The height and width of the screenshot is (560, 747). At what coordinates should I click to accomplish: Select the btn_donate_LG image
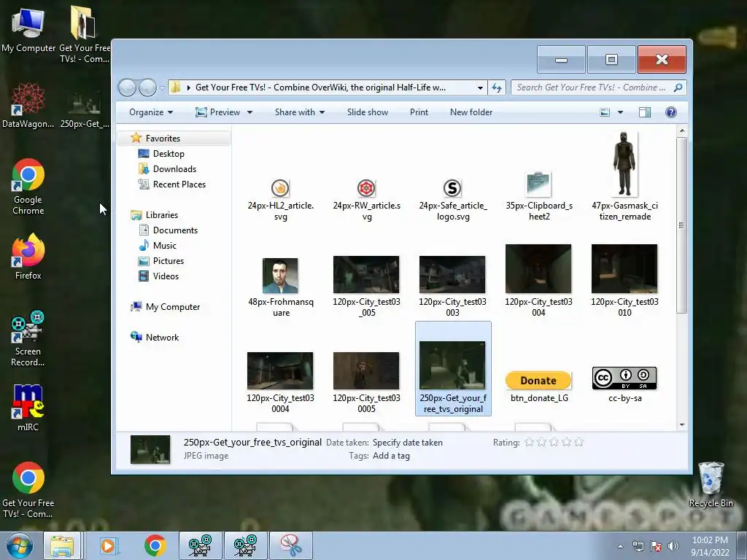pyautogui.click(x=538, y=385)
